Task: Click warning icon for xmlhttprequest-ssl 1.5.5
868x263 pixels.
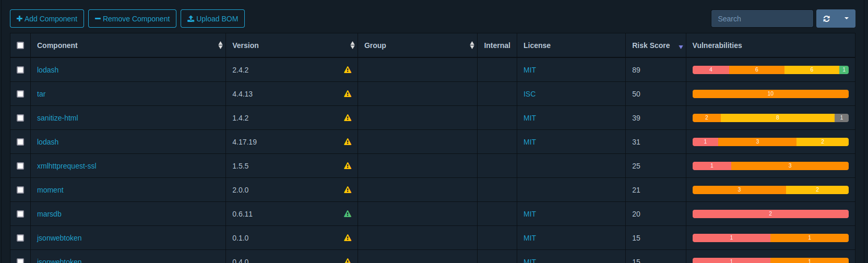Action: click(348, 166)
